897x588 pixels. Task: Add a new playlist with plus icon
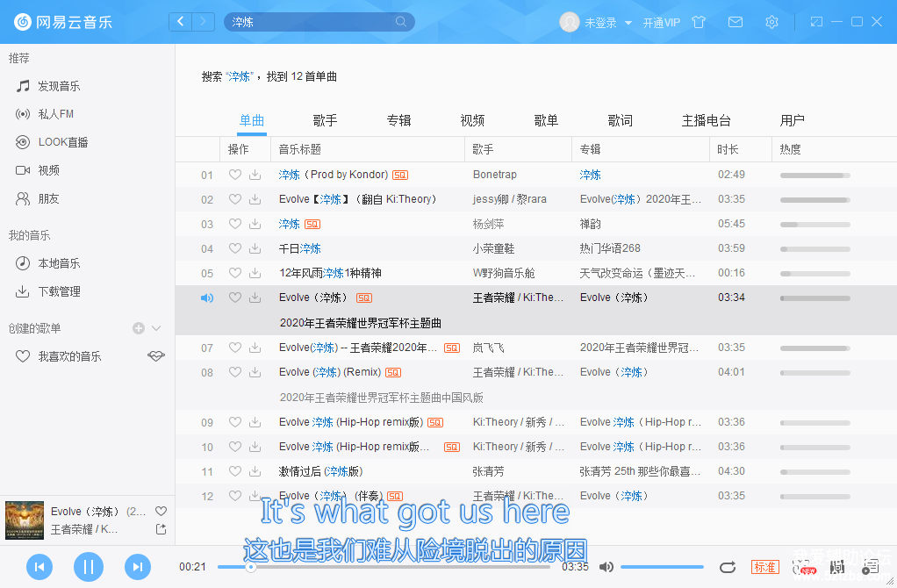(139, 328)
